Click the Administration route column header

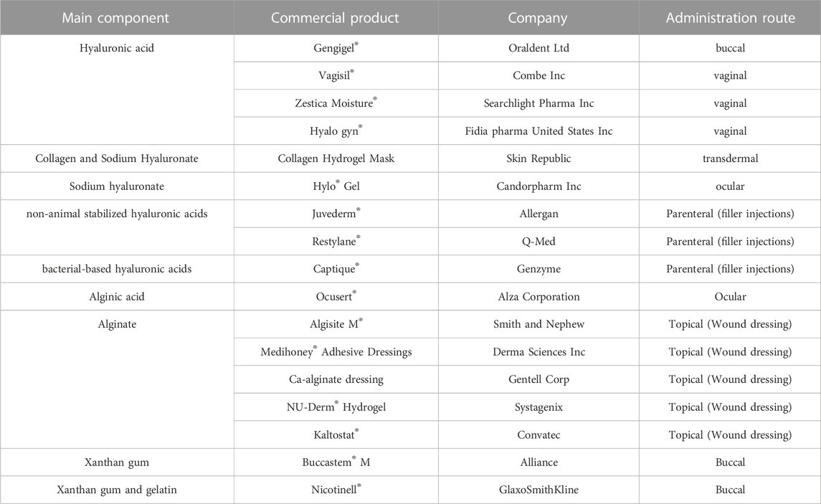click(730, 18)
